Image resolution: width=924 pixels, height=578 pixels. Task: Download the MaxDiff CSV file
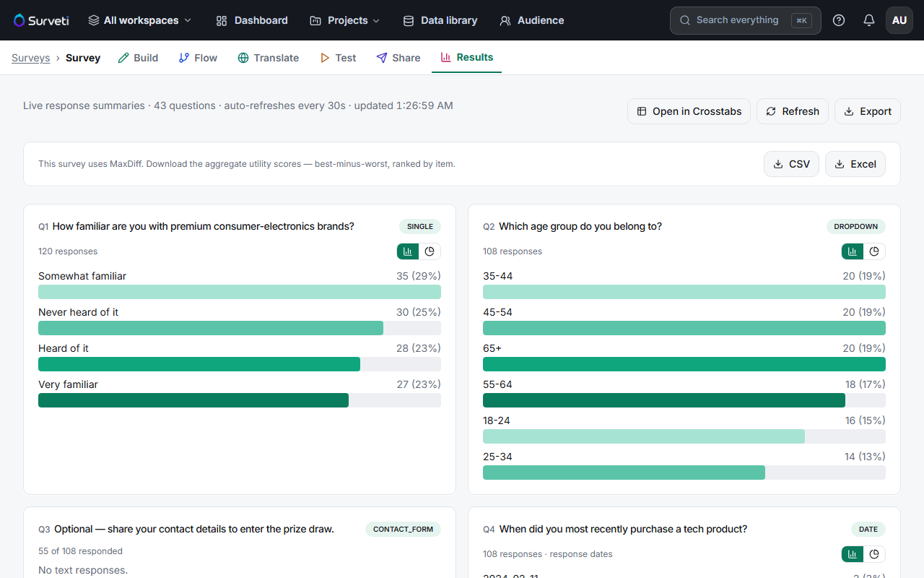[791, 164]
